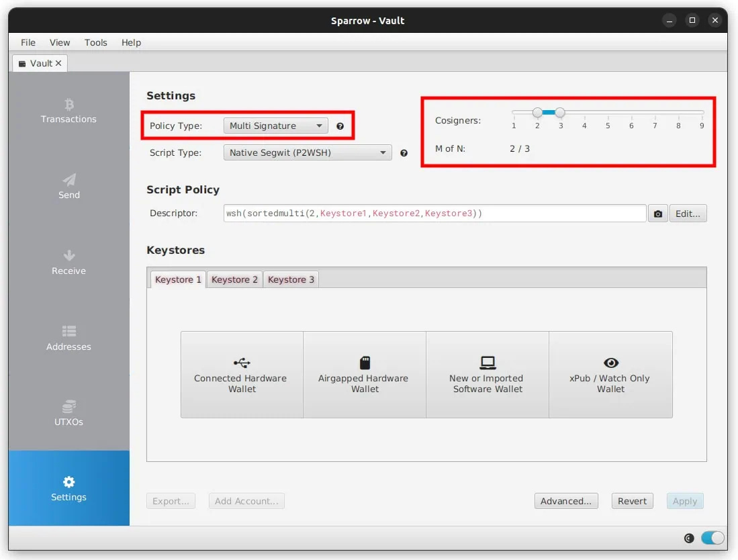Click the lower cosigner slider thumb at 2
The height and width of the screenshot is (560, 738).
click(537, 113)
